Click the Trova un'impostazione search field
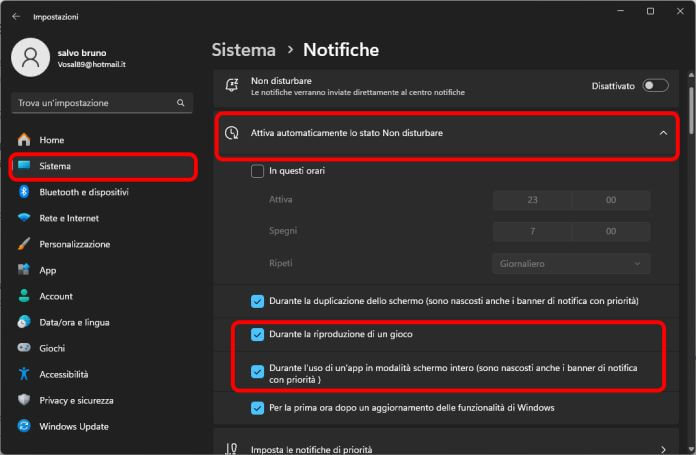This screenshot has height=455, width=696. 102,103
